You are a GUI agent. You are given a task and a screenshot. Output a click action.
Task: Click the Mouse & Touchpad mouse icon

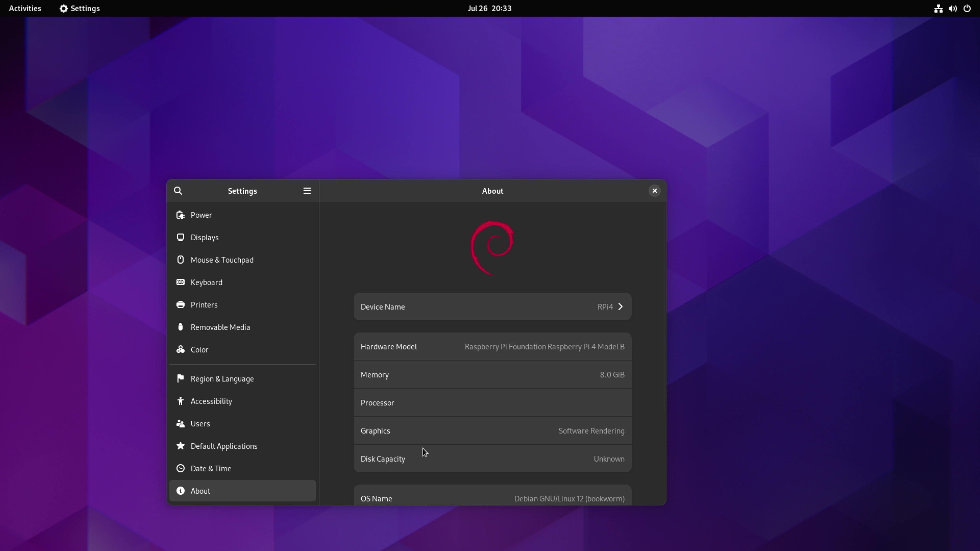click(180, 260)
